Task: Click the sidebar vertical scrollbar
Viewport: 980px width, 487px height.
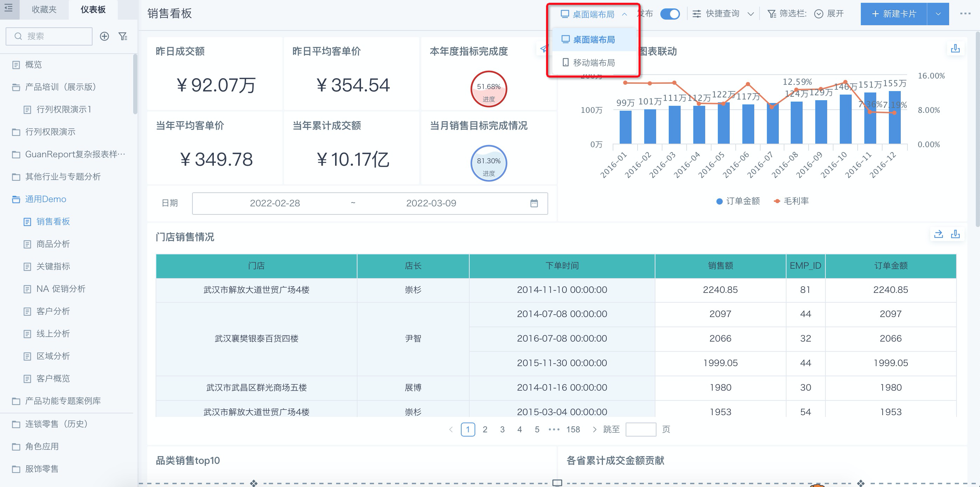Action: click(135, 84)
